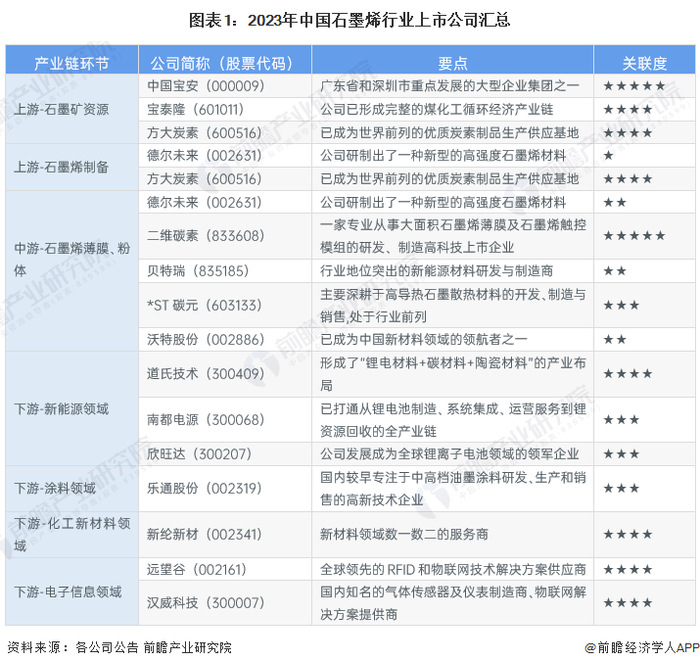Click the five-star rating in 二维碳素 row
The height and width of the screenshot is (668, 700).
[634, 236]
